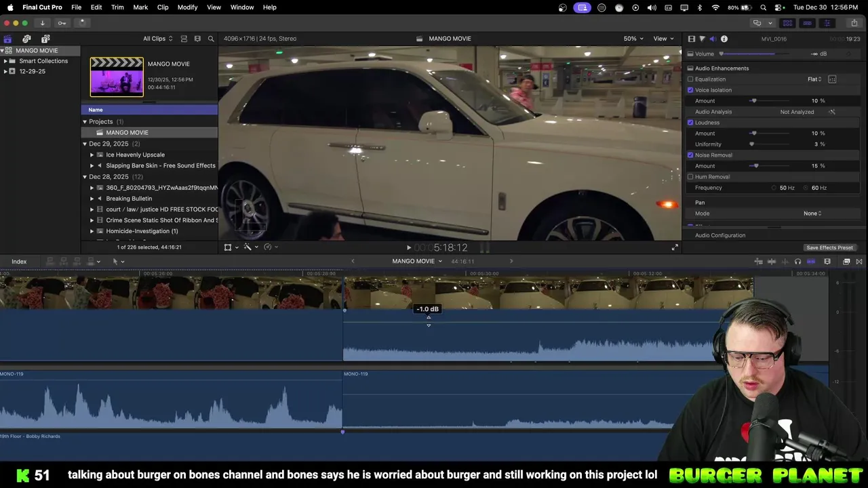Open the Effects browser icon
Viewport: 868px width, 488px height.
pyautogui.click(x=846, y=262)
